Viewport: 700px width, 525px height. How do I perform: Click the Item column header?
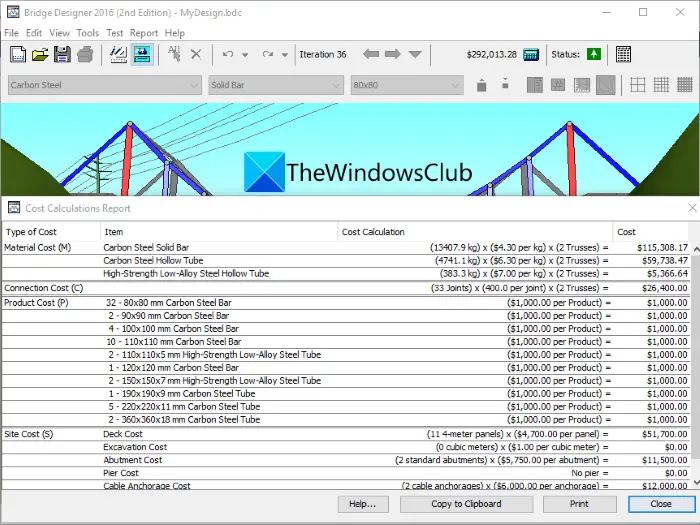[219, 232]
